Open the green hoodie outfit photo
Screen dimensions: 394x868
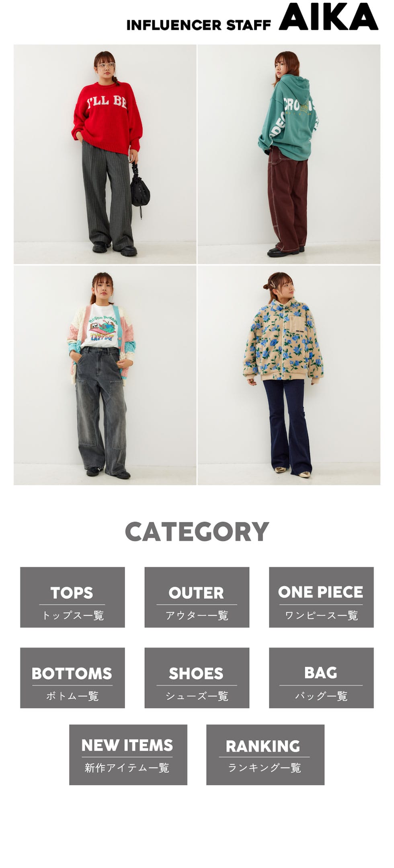289,154
